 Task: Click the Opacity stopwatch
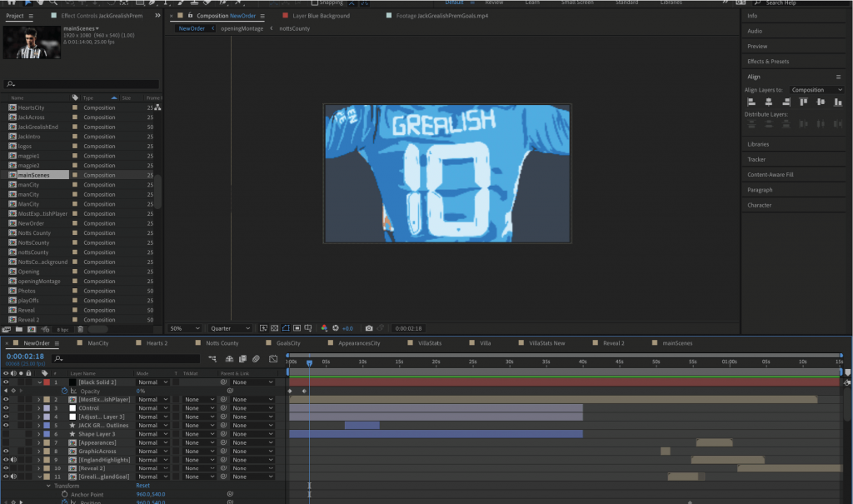[65, 391]
